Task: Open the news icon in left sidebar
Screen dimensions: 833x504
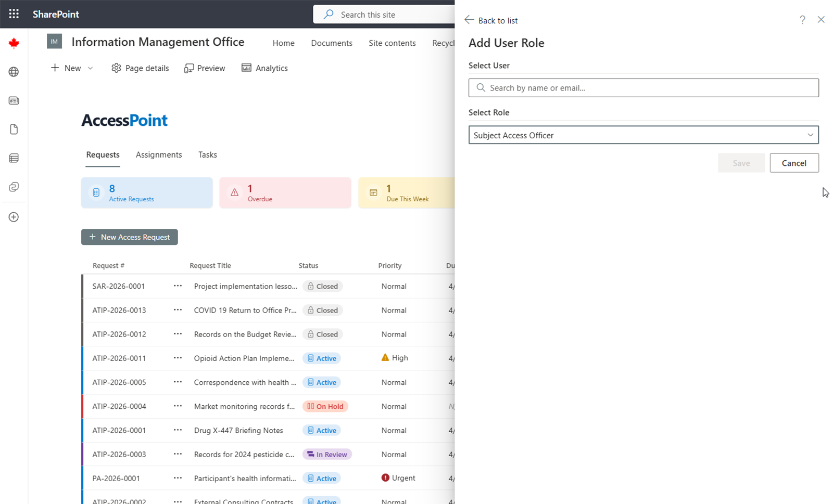Action: [14, 101]
